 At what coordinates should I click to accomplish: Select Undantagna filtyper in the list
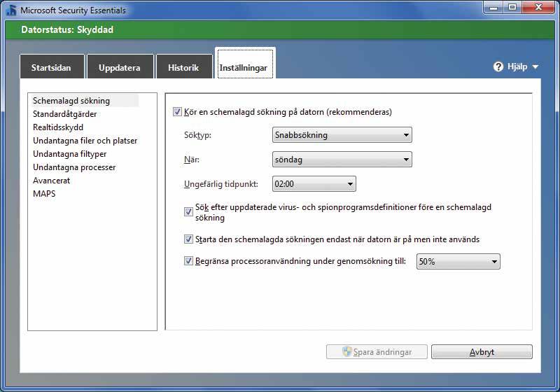69,154
